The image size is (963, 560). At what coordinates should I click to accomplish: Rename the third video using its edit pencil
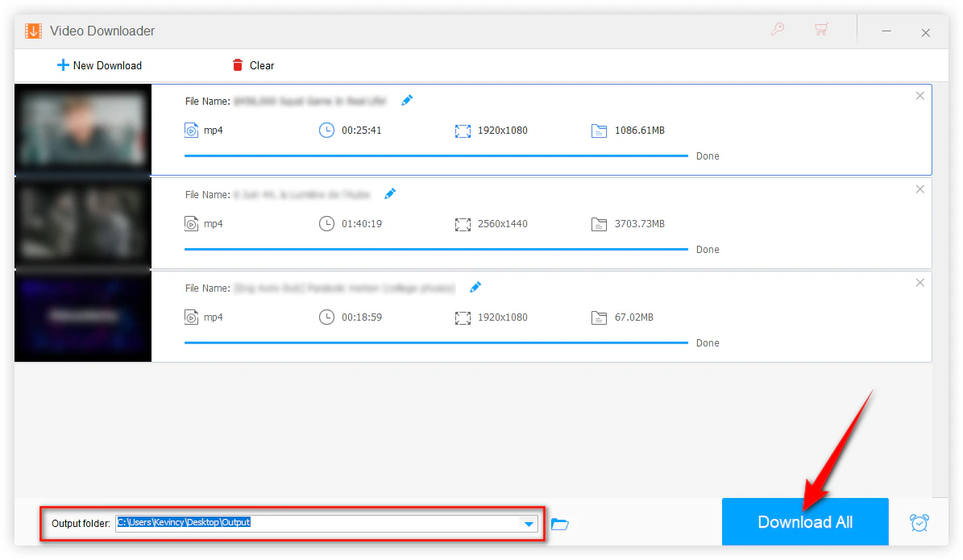(x=475, y=287)
